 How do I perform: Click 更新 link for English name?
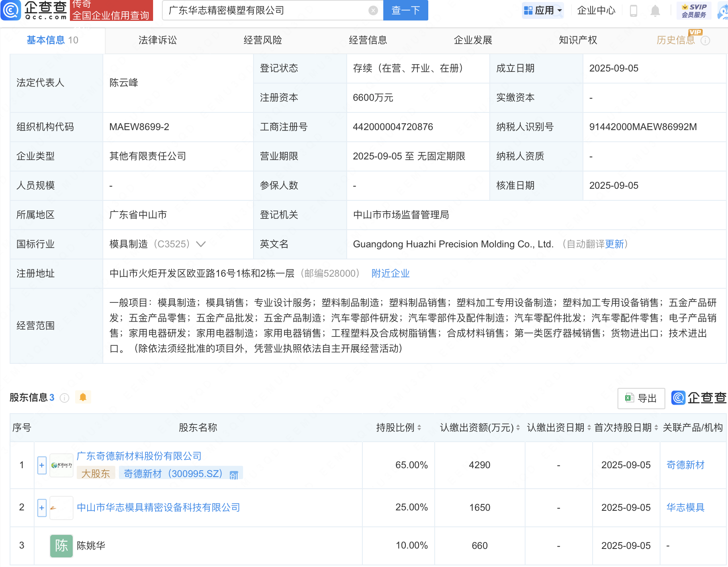tap(615, 244)
